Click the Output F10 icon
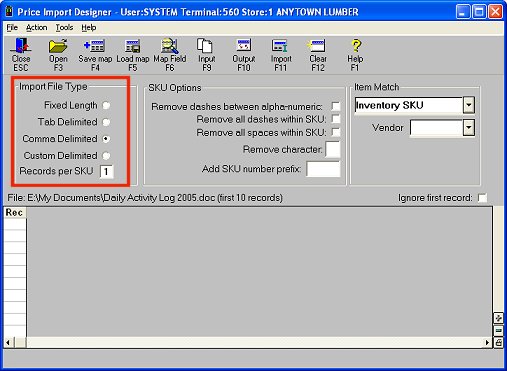507x371 pixels. point(244,46)
